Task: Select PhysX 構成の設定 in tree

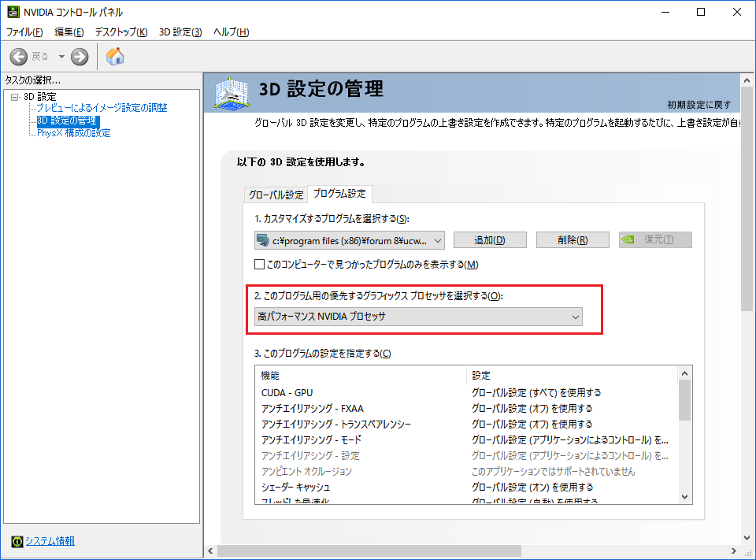Action: (x=74, y=132)
